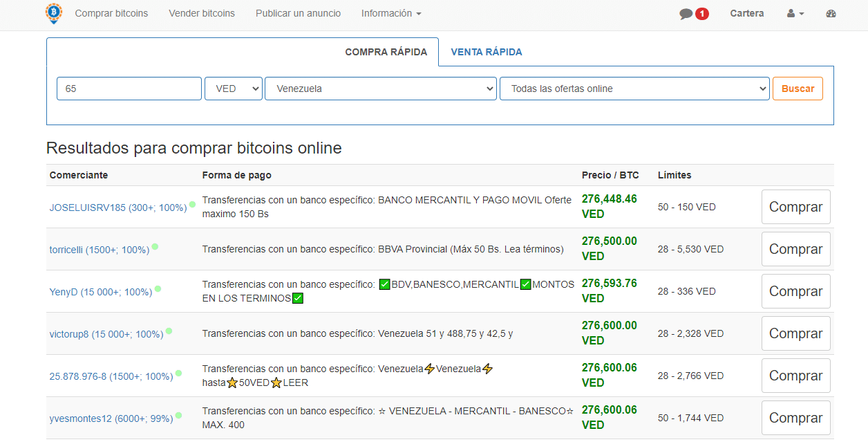Click the price 276,593.76 VED

pyautogui.click(x=610, y=291)
